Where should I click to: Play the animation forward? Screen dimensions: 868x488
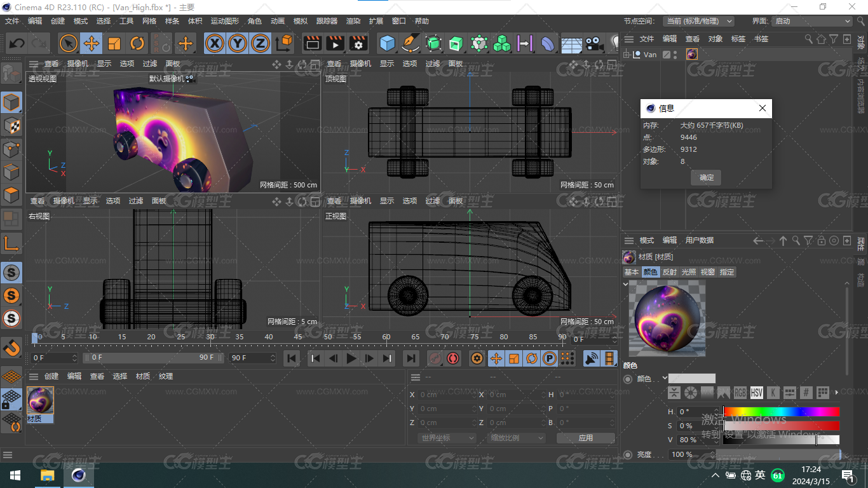tap(351, 358)
